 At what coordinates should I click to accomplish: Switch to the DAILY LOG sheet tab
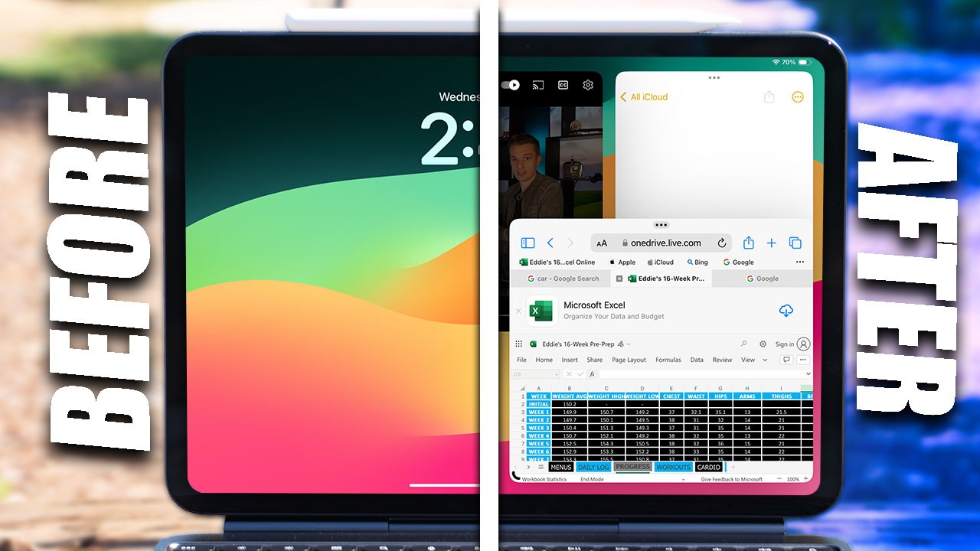coord(593,467)
